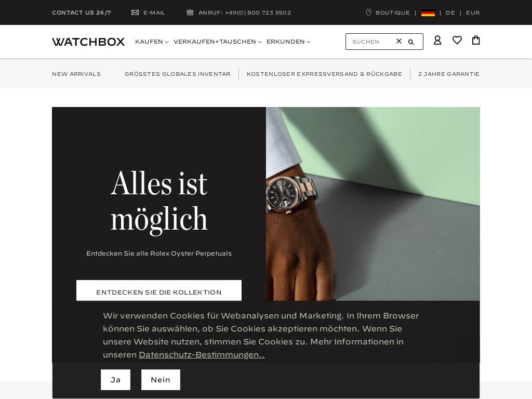Open the shopping bag icon
532x399 pixels.
coord(476,40)
